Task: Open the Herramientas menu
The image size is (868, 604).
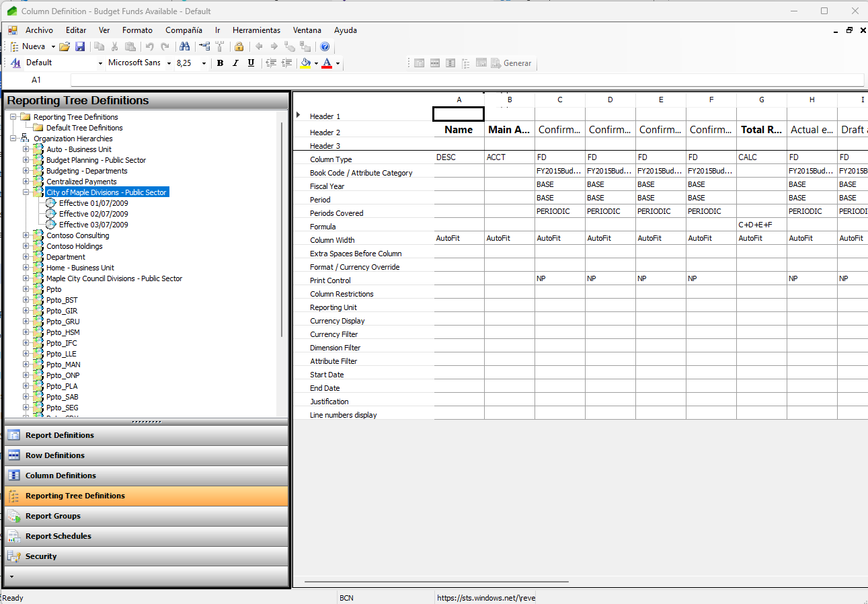Action: tap(256, 30)
